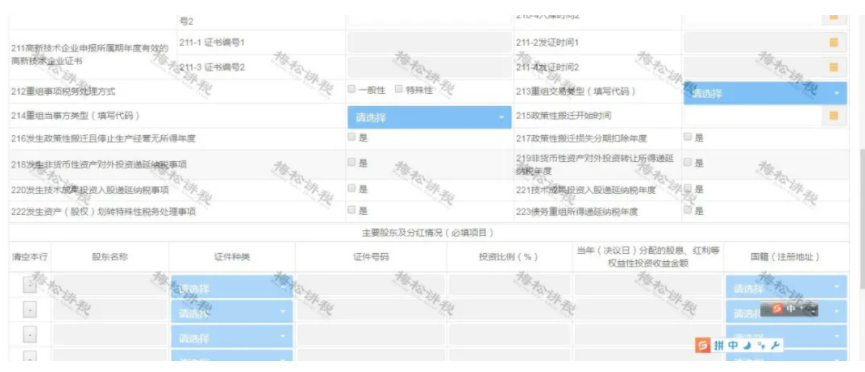Click Sogou logo on dark floating IME bar

777,309
